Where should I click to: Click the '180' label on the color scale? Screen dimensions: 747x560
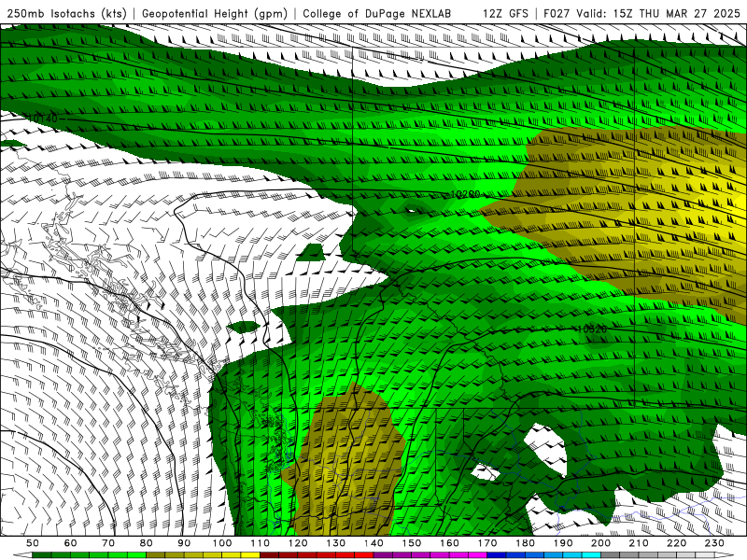click(525, 543)
